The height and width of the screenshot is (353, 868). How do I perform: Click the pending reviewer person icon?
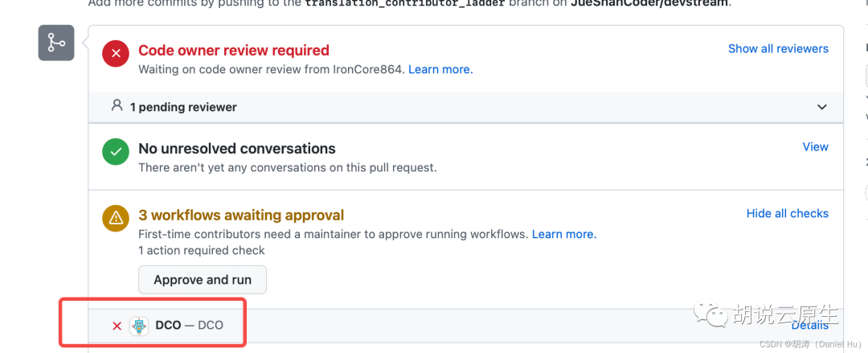[117, 106]
